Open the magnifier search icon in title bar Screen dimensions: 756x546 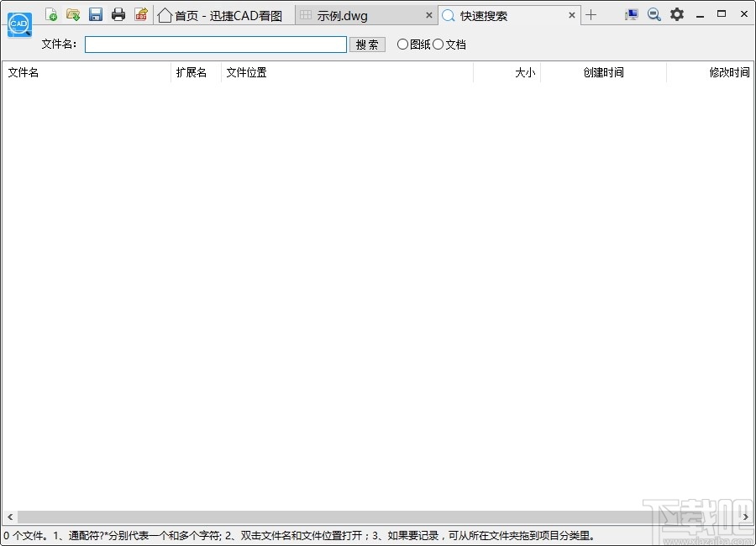coord(654,14)
